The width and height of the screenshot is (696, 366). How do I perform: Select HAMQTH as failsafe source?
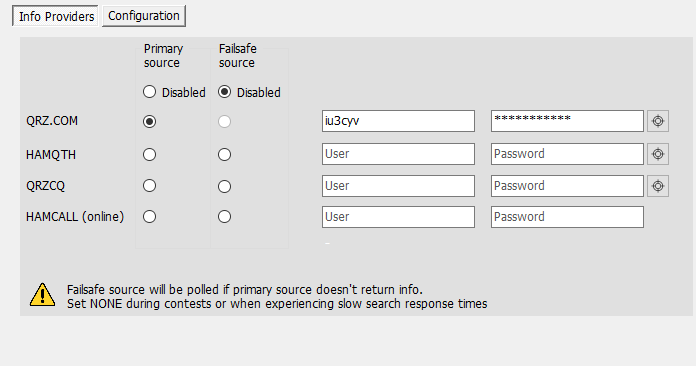pyautogui.click(x=225, y=154)
